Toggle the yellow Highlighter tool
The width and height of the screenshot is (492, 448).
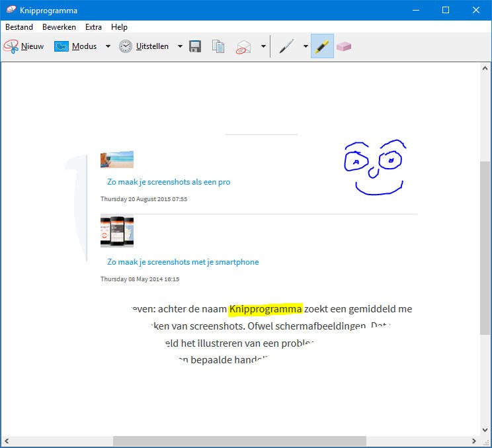(x=322, y=46)
